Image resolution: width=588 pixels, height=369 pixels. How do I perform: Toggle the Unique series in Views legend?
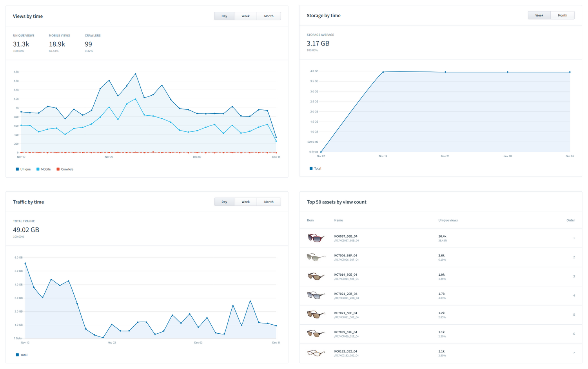click(23, 169)
